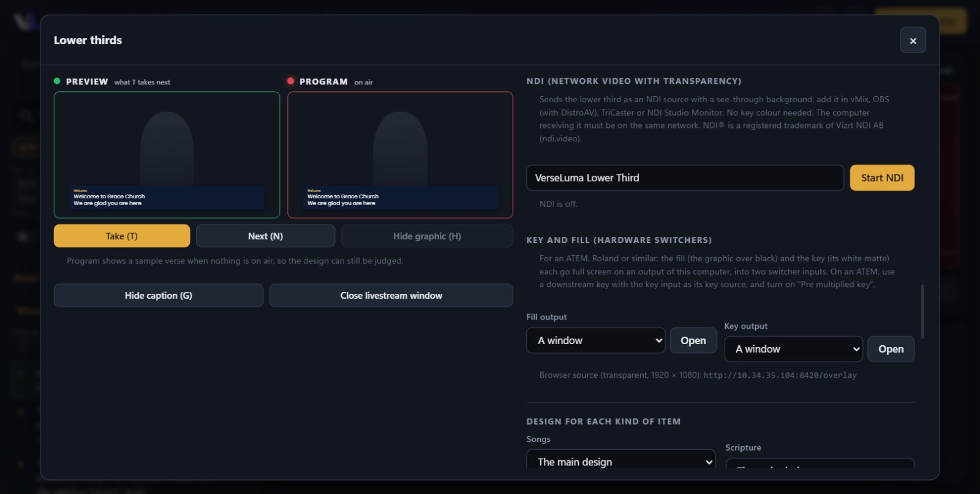Click Open next to Fill output
Viewport: 980px width, 494px height.
coord(693,340)
